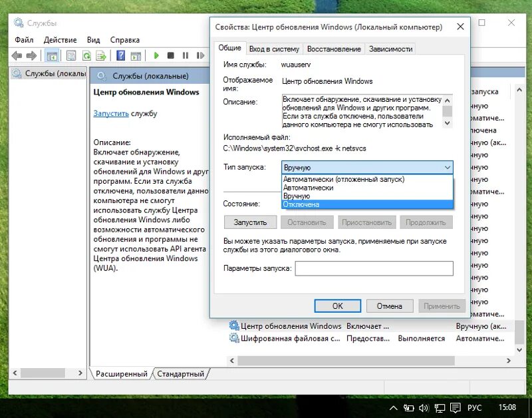The width and height of the screenshot is (532, 418).
Task: Click the 'Запустить' service link
Action: [111, 113]
